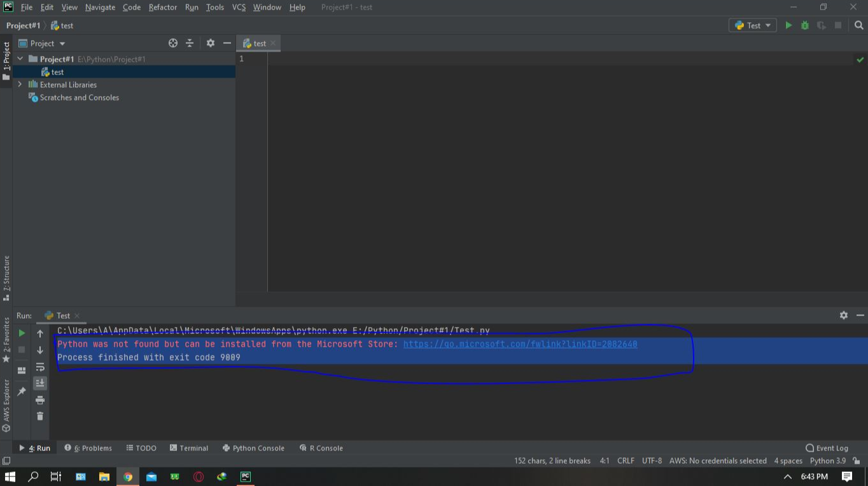Close the test editor tab

coord(274,43)
